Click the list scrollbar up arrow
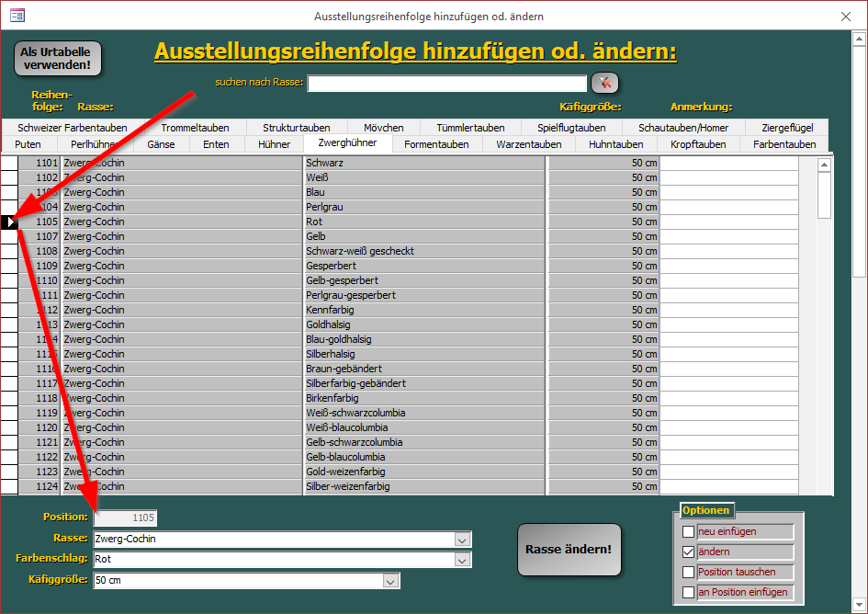 824,165
